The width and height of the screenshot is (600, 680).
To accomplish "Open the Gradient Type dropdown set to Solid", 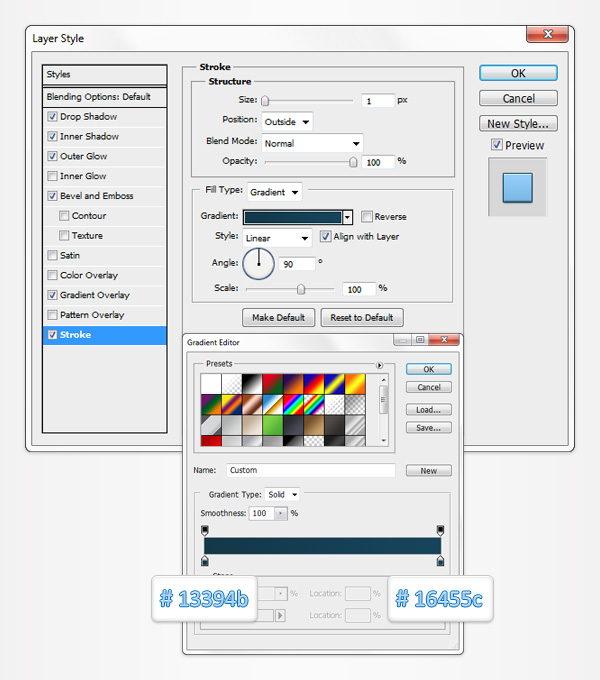I will pos(281,494).
